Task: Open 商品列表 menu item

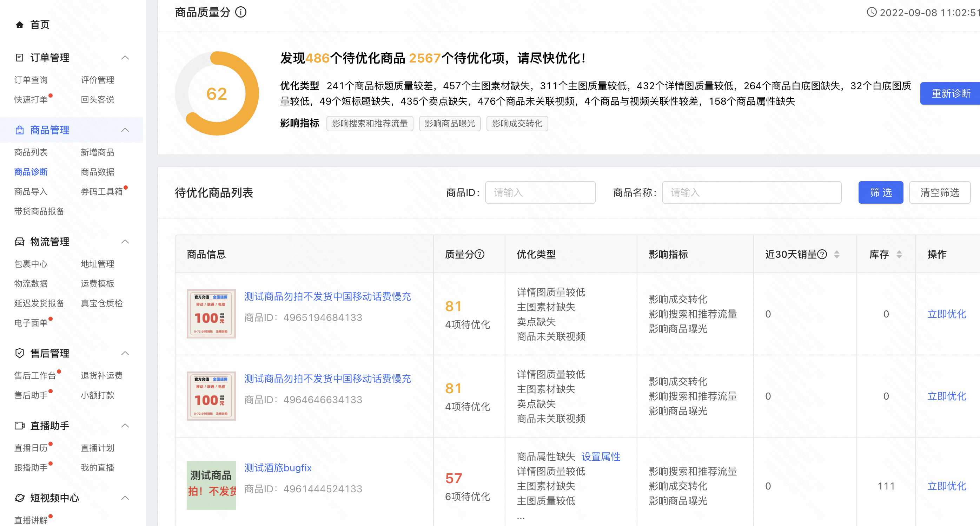Action: click(31, 152)
